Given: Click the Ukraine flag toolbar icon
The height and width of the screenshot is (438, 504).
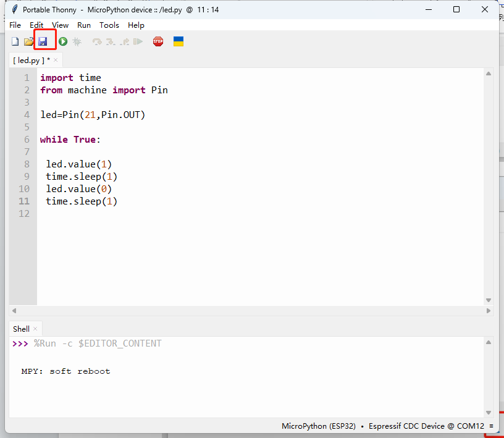Looking at the screenshot, I should (x=178, y=41).
